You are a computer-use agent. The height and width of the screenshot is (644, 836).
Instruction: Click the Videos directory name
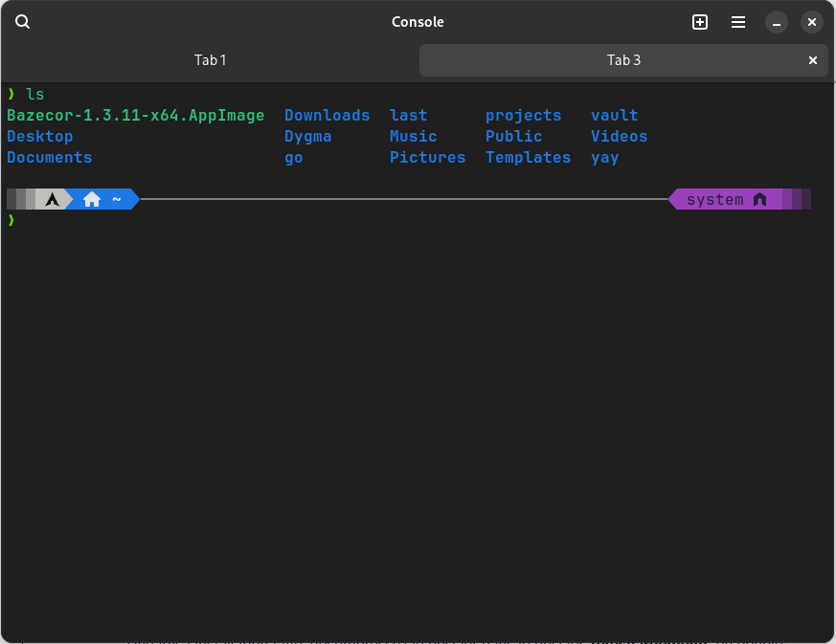619,137
